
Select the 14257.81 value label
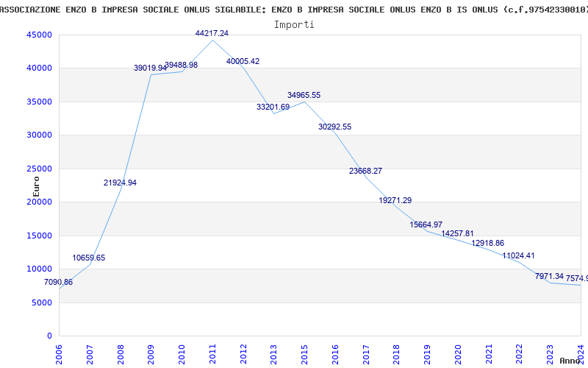(x=457, y=233)
